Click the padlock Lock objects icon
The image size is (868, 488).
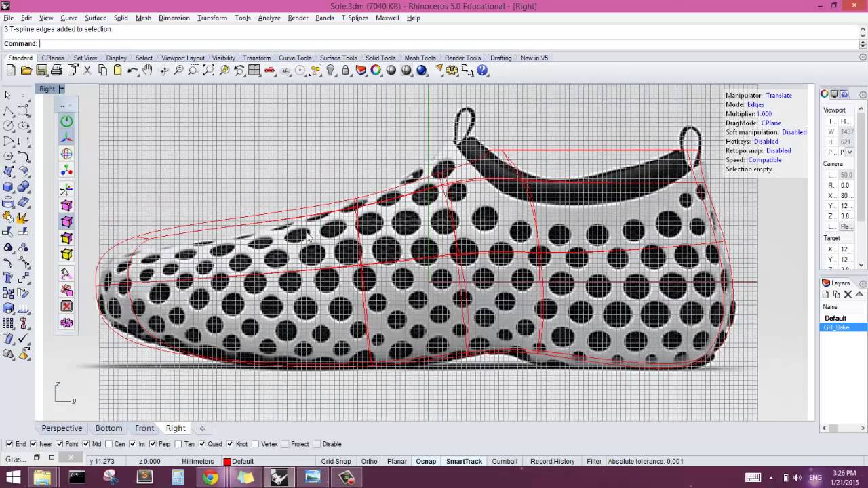(346, 70)
